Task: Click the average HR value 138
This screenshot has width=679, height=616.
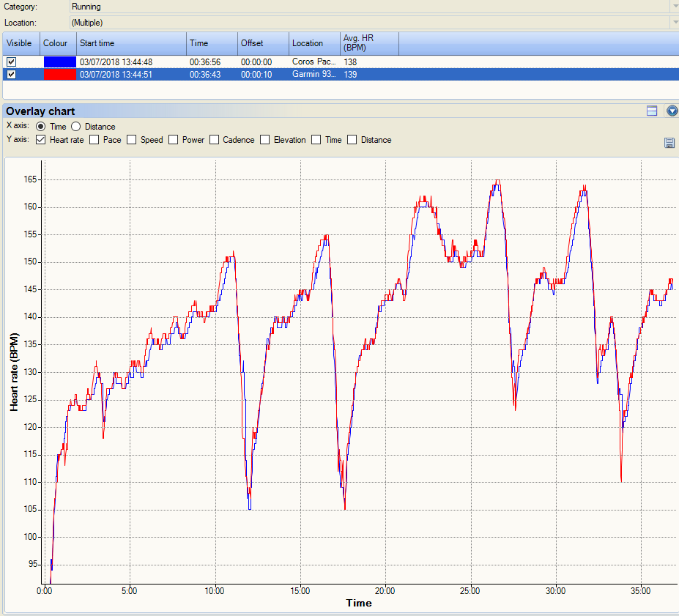Action: coord(350,62)
